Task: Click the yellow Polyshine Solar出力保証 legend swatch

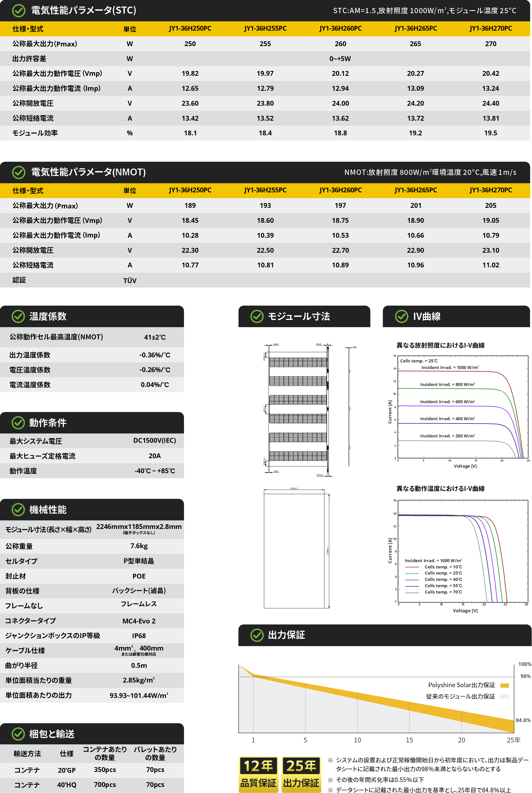Action: tap(505, 686)
